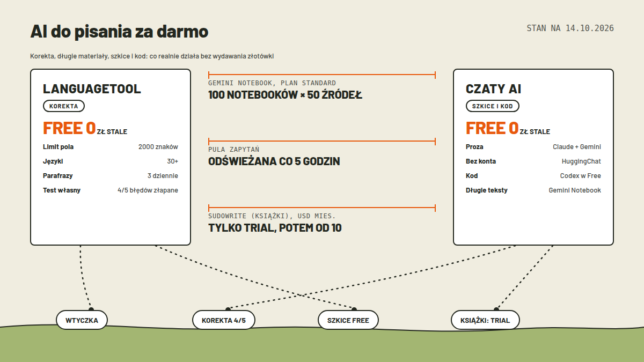Select the "KSIĄŻKI: TRIAL" pill label
The height and width of the screenshot is (362, 644).
click(485, 320)
